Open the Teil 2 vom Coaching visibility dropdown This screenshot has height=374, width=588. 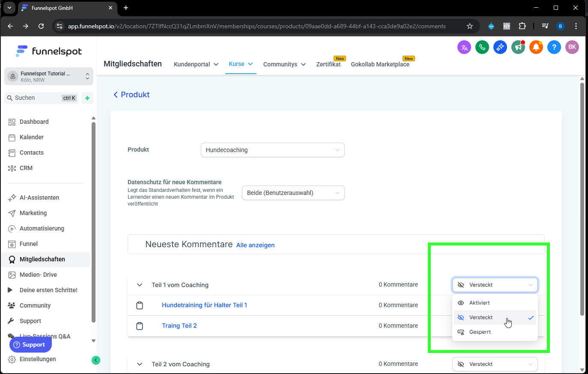point(495,364)
